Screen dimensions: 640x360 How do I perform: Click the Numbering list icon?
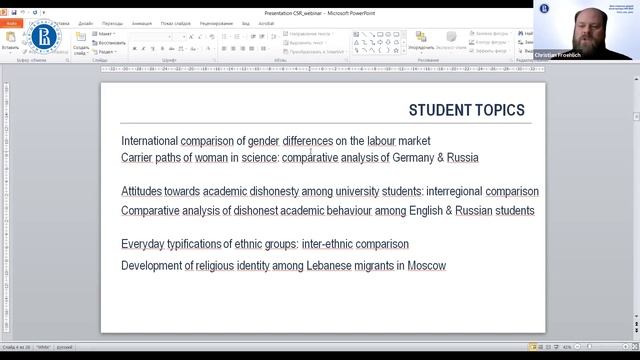pyautogui.click(x=238, y=37)
